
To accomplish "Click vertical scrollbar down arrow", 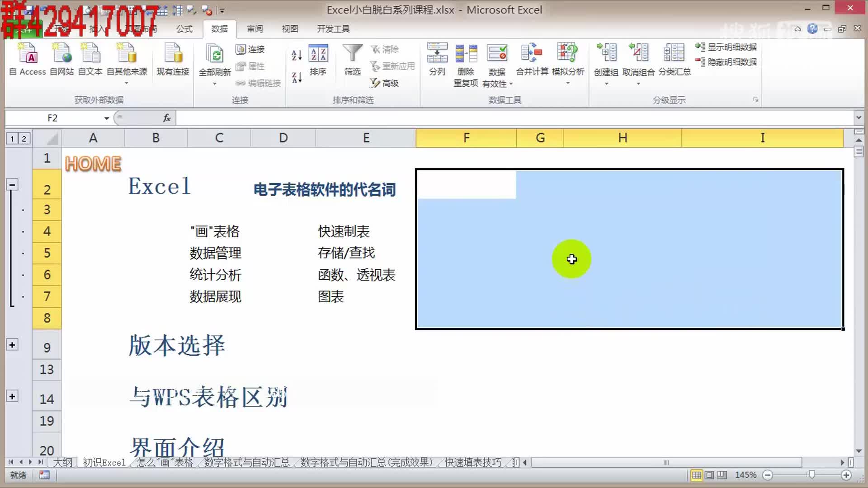I will point(859,451).
